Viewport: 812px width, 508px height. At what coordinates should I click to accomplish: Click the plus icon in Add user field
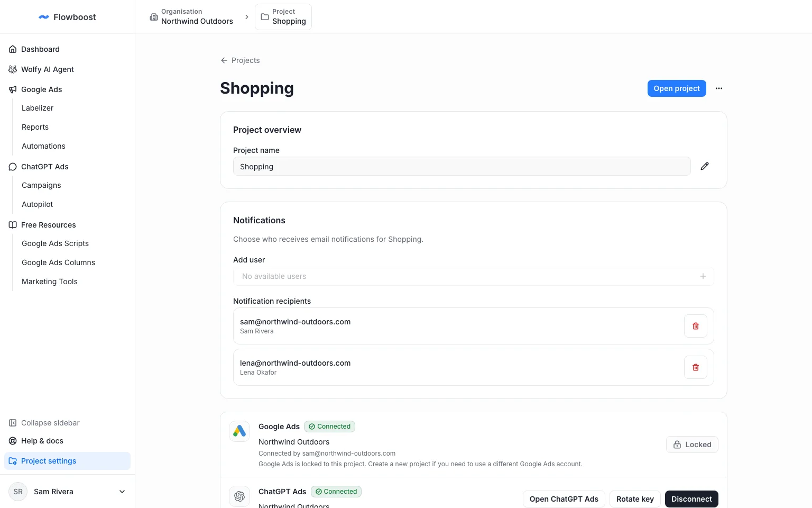pos(703,276)
